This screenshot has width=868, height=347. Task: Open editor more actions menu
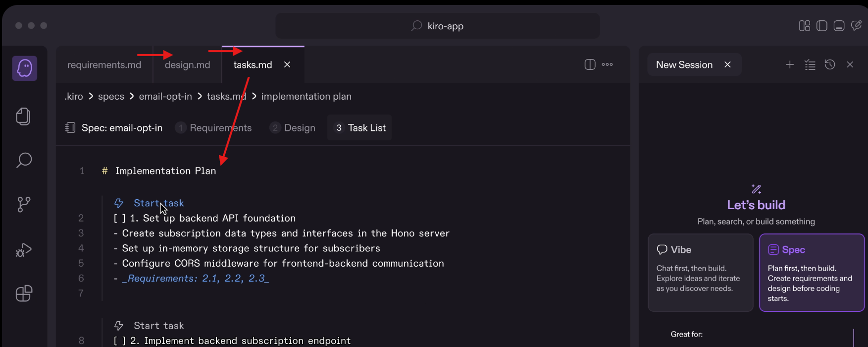[x=607, y=64]
